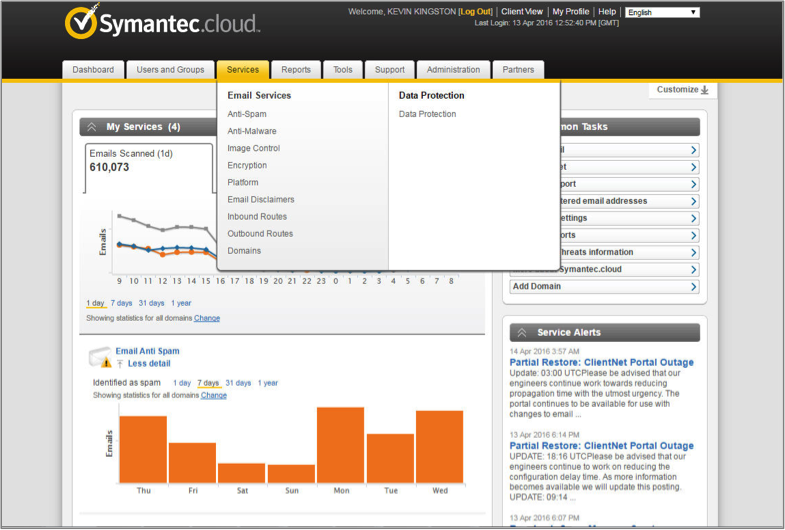
Task: Open the Reports tab
Action: 296,70
